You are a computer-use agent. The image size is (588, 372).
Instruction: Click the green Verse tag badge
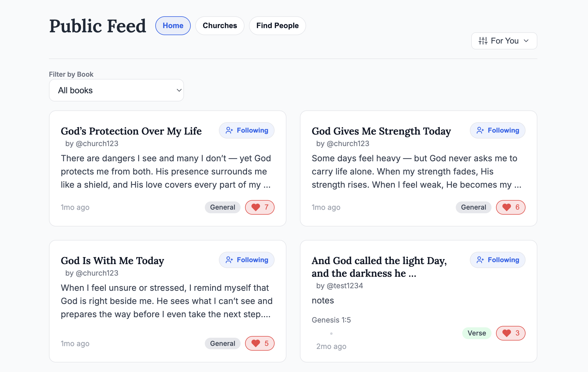(477, 333)
